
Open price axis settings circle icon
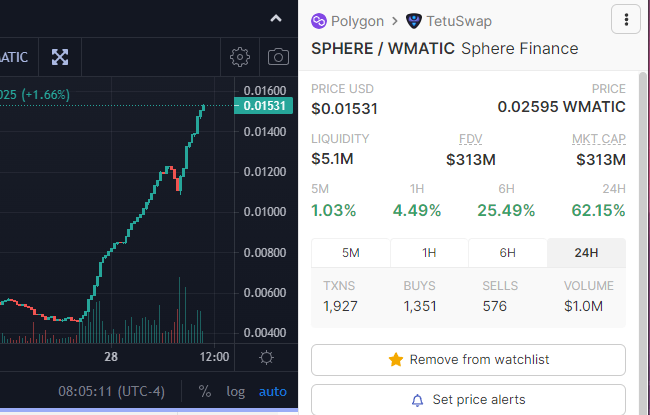pos(266,357)
